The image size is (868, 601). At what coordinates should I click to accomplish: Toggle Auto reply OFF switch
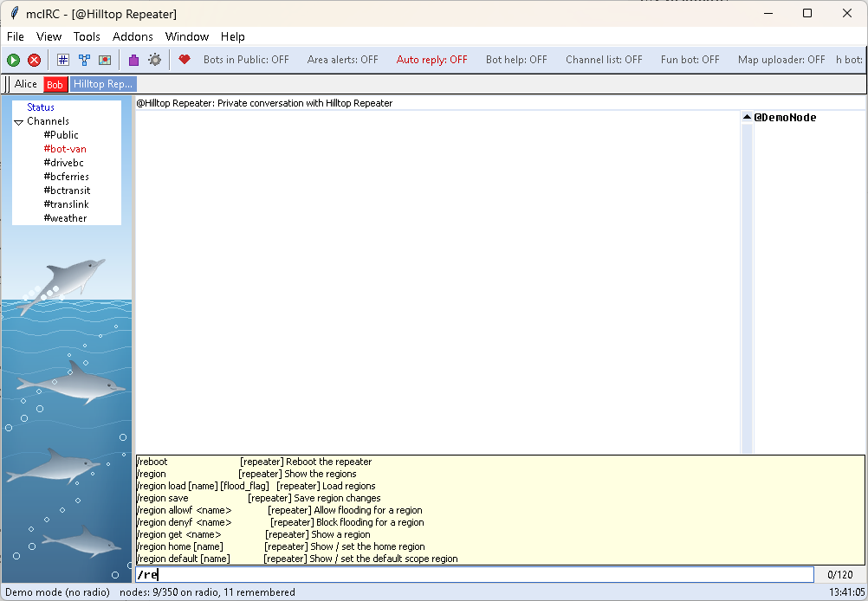[431, 60]
